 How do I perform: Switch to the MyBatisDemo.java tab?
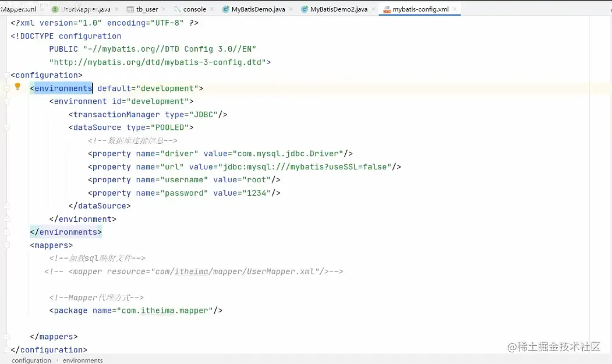click(x=258, y=9)
